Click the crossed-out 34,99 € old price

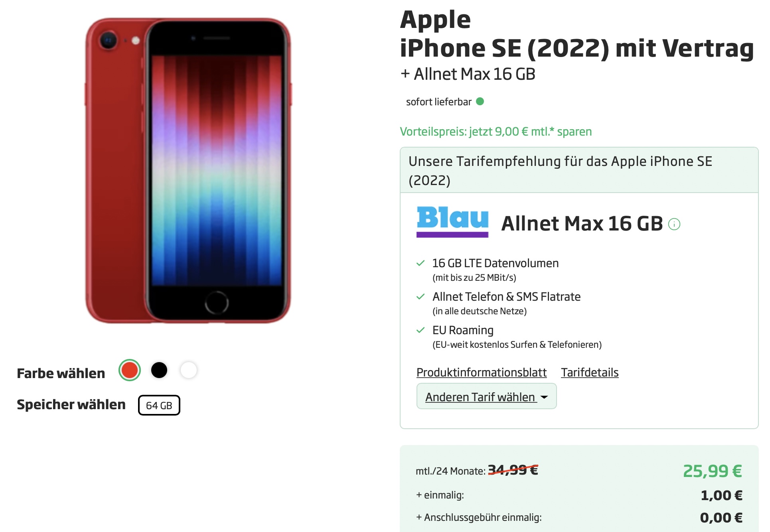pos(513,470)
